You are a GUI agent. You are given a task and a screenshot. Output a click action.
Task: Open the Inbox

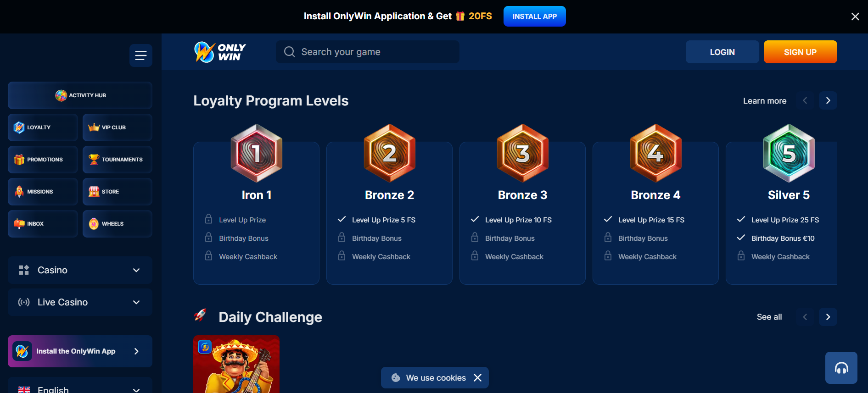click(43, 224)
